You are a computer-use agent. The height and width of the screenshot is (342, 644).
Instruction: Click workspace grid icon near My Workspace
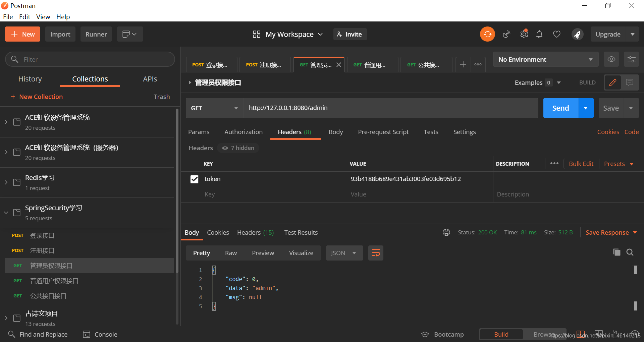point(257,34)
